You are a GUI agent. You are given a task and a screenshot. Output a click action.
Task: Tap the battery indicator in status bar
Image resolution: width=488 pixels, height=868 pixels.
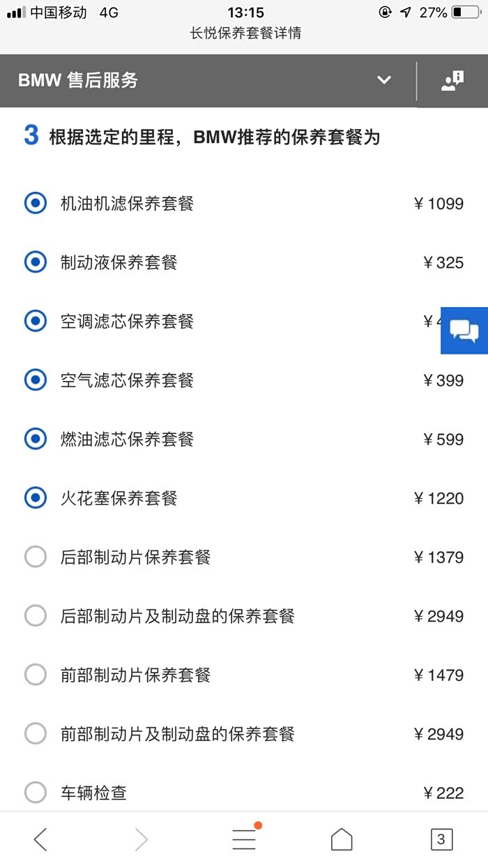466,13
